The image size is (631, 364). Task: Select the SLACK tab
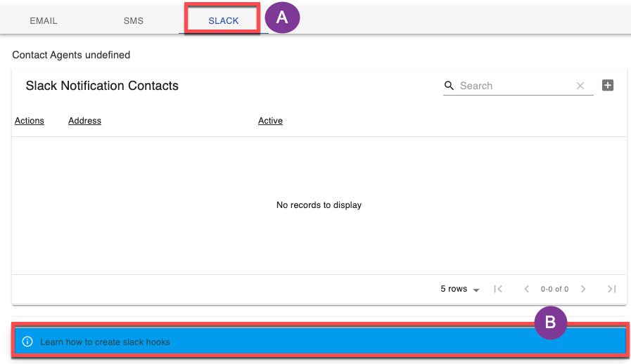click(223, 21)
